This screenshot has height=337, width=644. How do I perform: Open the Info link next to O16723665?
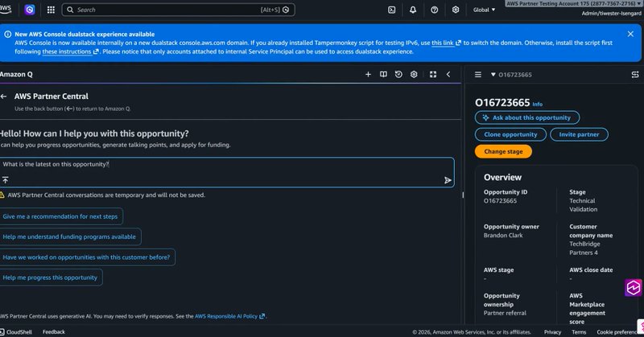pyautogui.click(x=537, y=105)
